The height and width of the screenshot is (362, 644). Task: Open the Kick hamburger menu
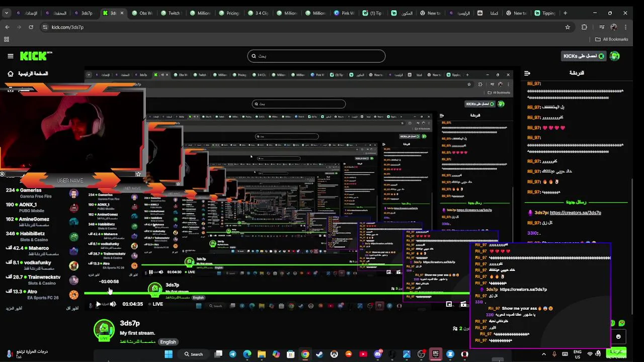10,56
